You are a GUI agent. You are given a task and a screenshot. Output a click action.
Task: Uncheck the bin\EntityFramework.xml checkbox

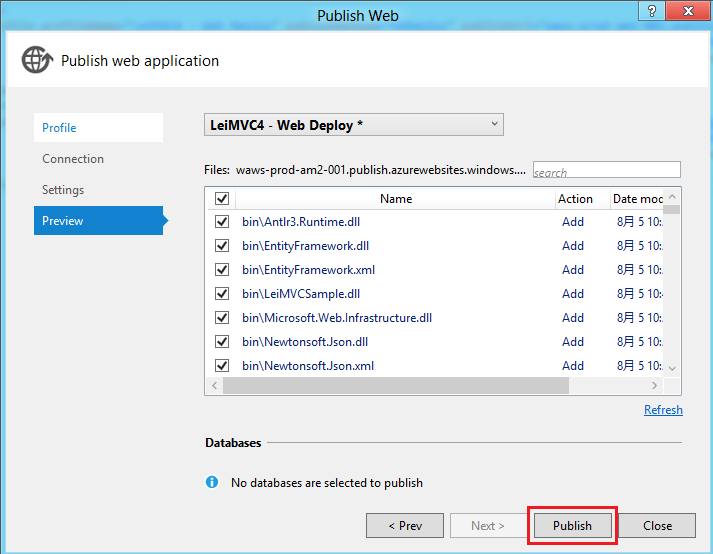[x=222, y=270]
